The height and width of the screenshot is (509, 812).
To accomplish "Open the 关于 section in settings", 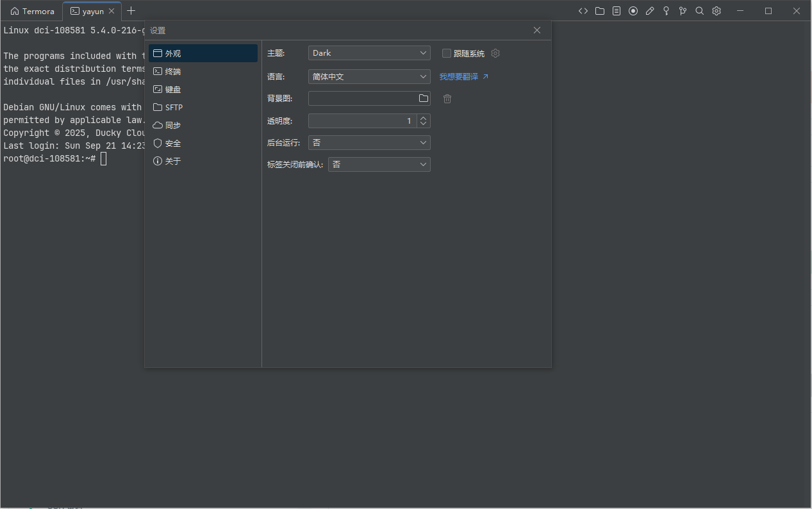I will [x=171, y=161].
